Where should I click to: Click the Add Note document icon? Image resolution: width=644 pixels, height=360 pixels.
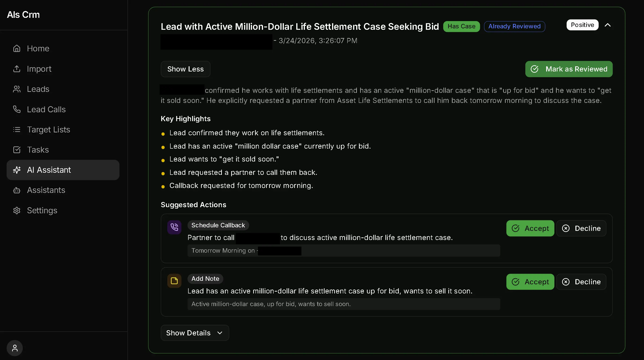(174, 281)
